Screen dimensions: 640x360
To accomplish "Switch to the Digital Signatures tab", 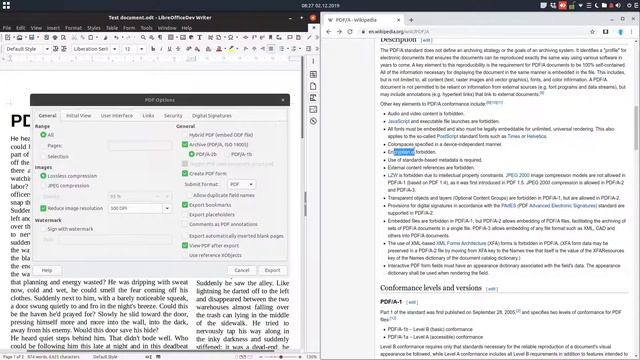I will [x=212, y=116].
